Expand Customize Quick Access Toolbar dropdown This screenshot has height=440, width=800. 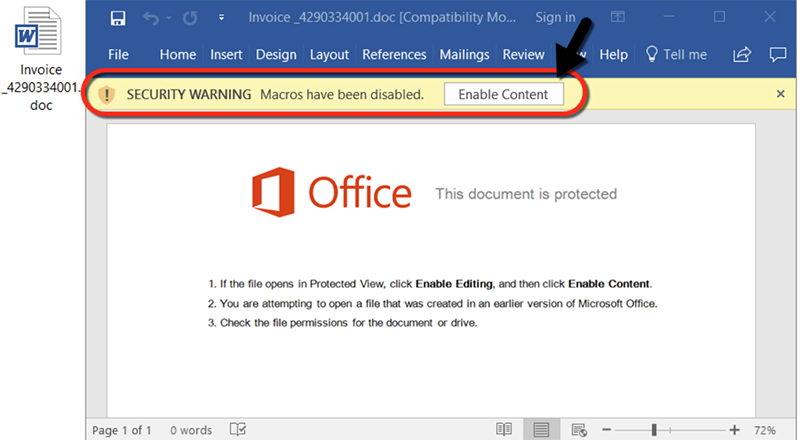click(221, 18)
